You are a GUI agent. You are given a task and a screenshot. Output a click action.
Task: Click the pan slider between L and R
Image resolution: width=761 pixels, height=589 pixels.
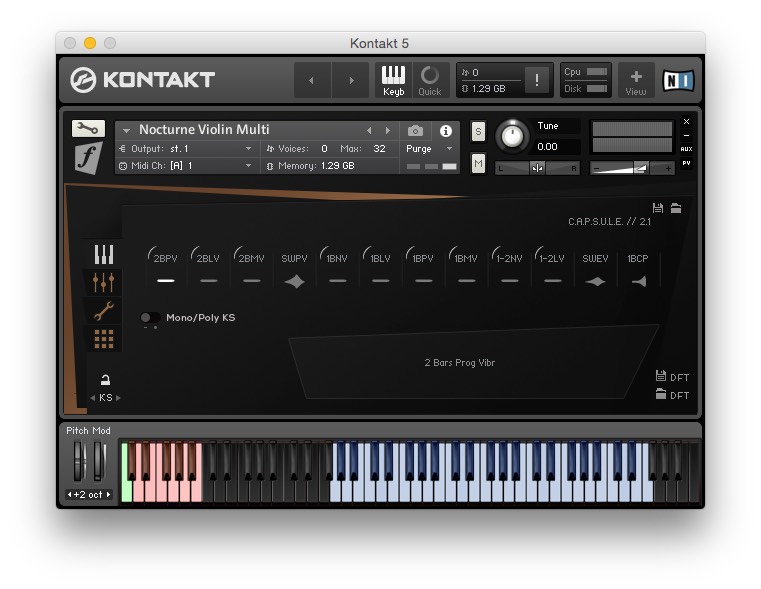coord(537,168)
